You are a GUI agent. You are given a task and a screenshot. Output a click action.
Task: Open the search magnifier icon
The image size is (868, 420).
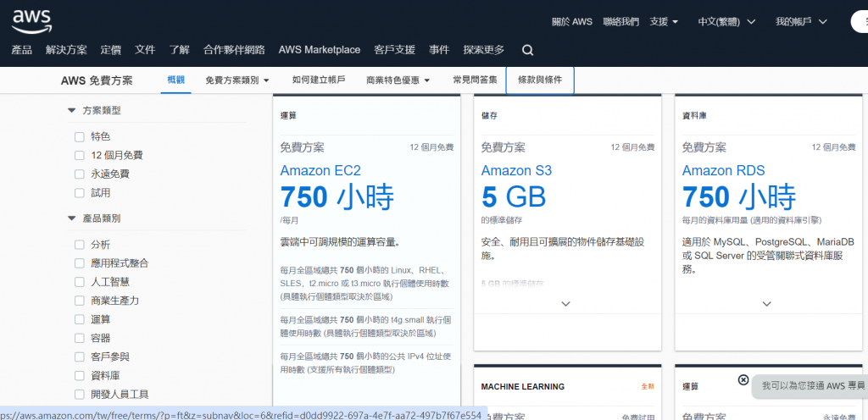(527, 50)
